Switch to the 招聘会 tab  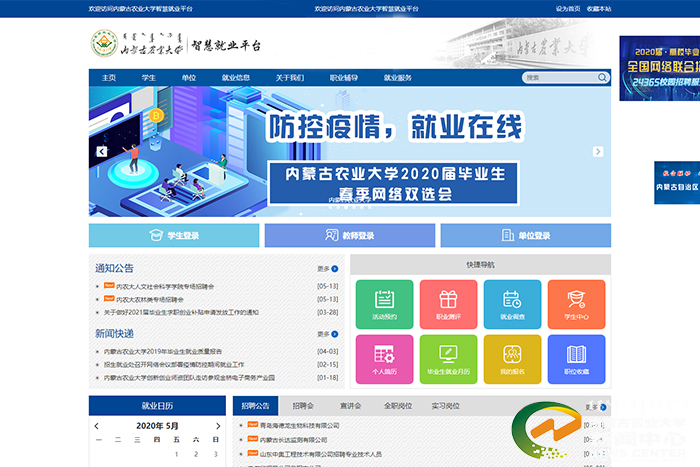[303, 406]
